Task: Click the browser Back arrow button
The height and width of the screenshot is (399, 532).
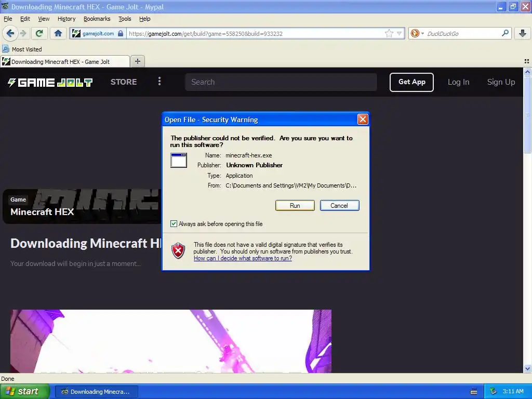Action: 9,33
